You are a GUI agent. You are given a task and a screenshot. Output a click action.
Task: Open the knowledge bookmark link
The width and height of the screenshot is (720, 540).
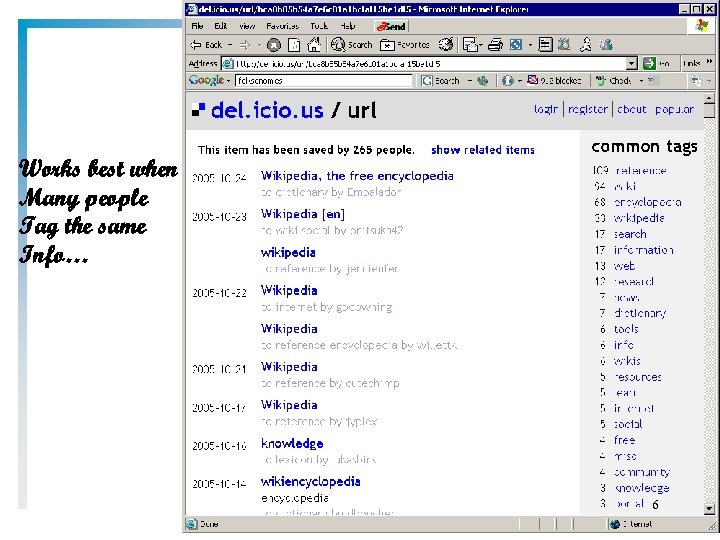[x=292, y=444]
